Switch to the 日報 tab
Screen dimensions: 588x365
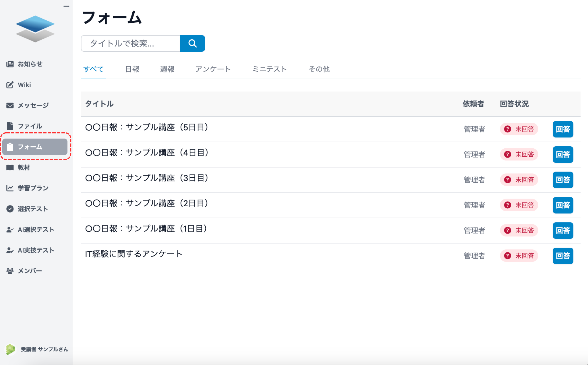132,69
